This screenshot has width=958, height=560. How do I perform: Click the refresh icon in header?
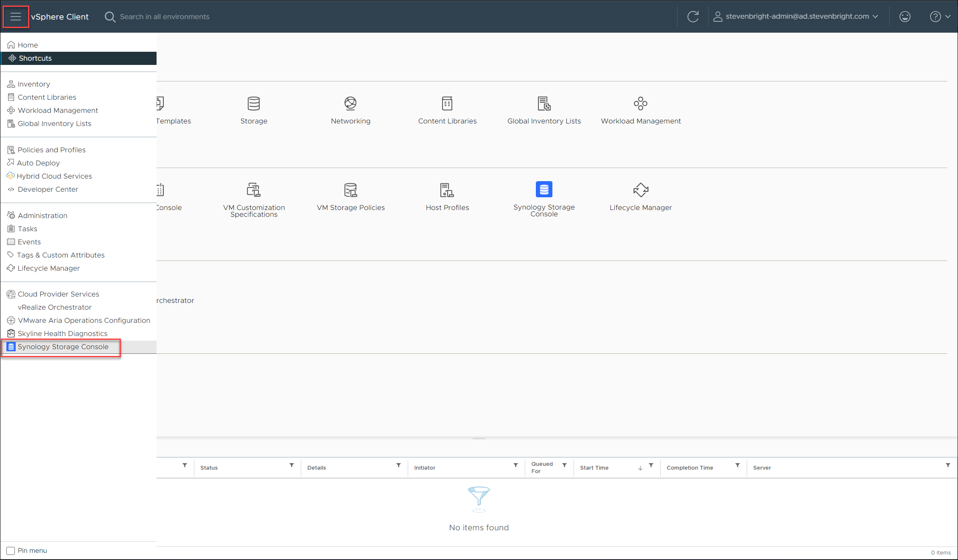pos(693,17)
